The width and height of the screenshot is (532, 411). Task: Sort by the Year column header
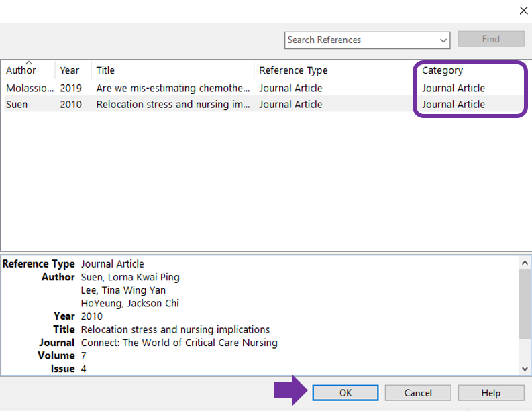point(70,70)
